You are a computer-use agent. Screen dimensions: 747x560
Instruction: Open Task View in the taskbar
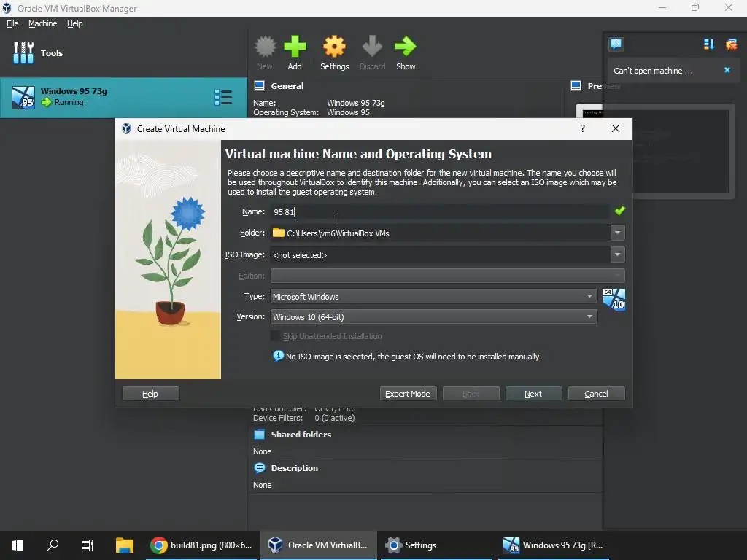pyautogui.click(x=88, y=545)
